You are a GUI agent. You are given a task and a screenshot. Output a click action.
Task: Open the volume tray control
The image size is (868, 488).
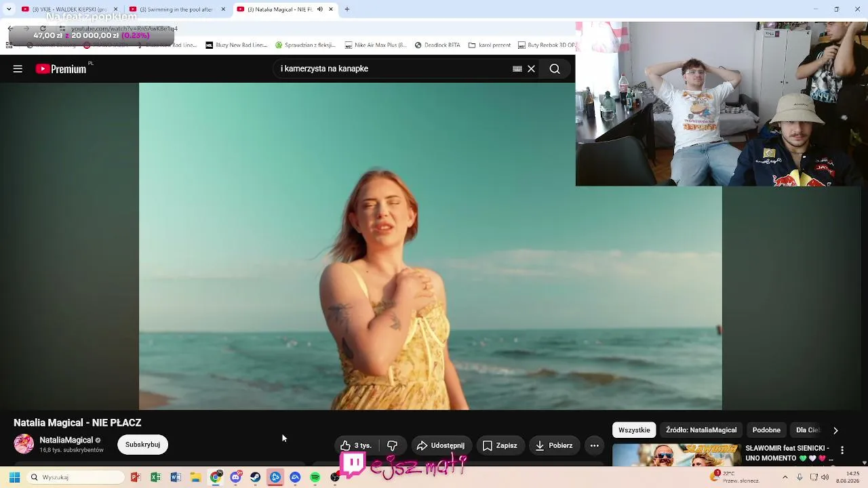pyautogui.click(x=825, y=477)
